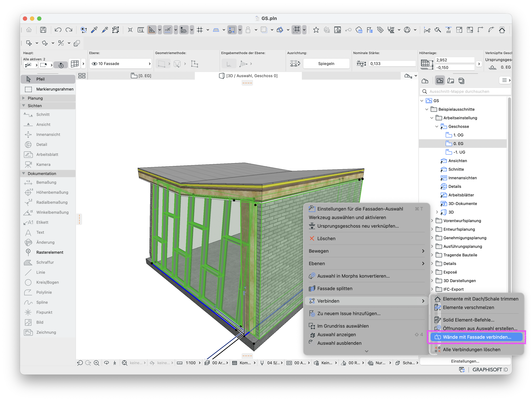
Task: Toggle grid snap in toolbar
Action: tap(200, 30)
